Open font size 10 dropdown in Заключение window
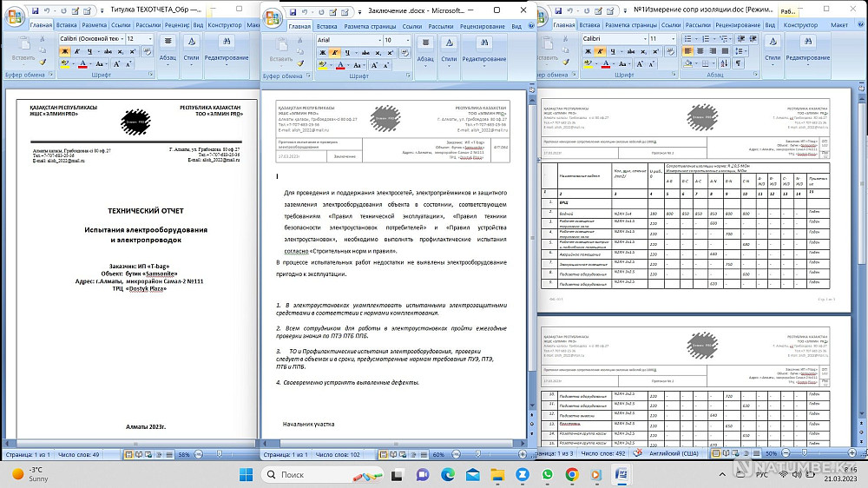The height and width of the screenshot is (488, 868). coord(409,40)
